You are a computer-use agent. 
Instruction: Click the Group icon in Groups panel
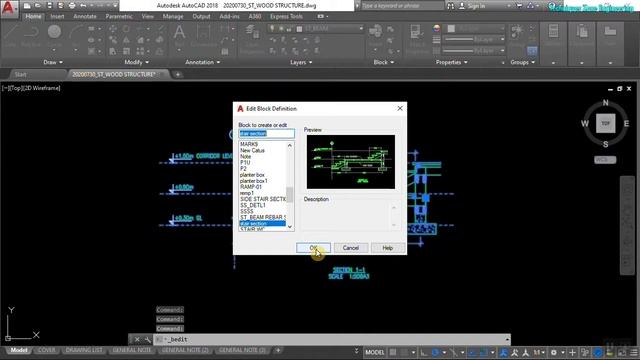(518, 35)
